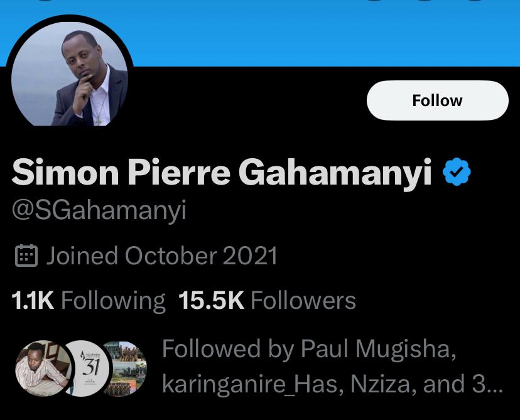This screenshot has height=420, width=520.
Task: Tap the striped-shirt man follower avatar
Action: coord(39,369)
